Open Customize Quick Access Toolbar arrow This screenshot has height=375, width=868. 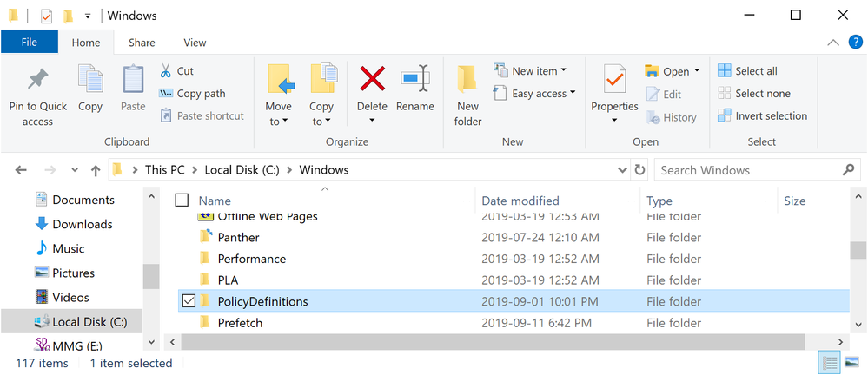[x=88, y=16]
